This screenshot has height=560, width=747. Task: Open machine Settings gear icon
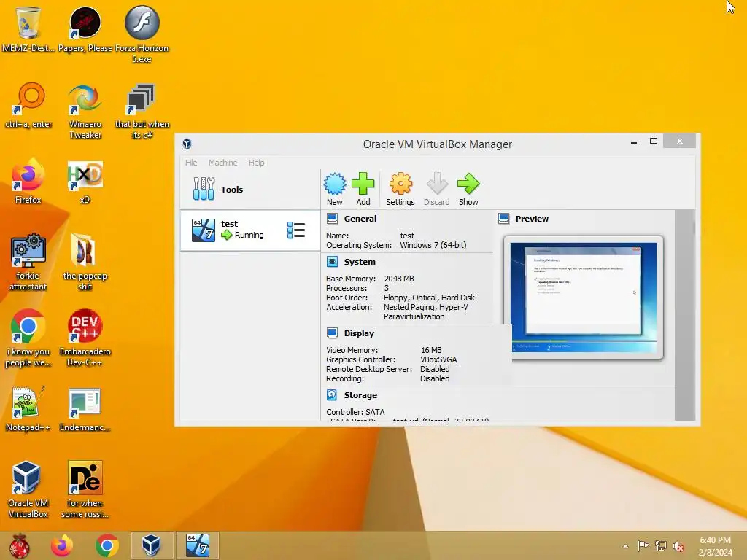pyautogui.click(x=400, y=189)
